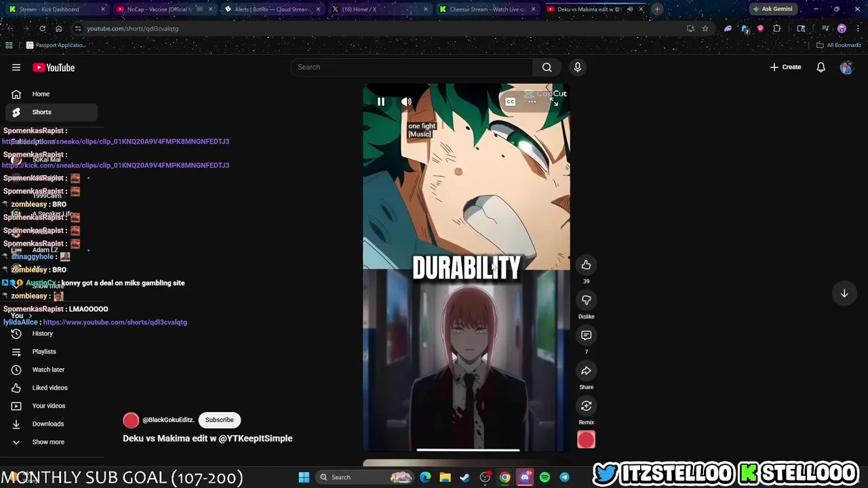Screen dimensions: 868x488
Task: Open the comments panel with 7 comments
Action: tap(586, 335)
